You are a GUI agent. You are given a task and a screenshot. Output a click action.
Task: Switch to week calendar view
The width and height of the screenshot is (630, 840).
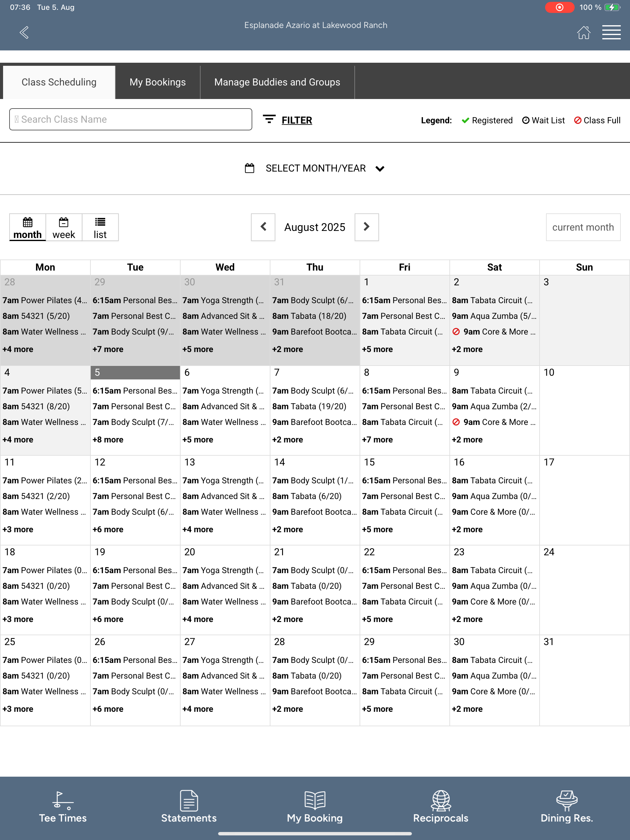coord(64,228)
